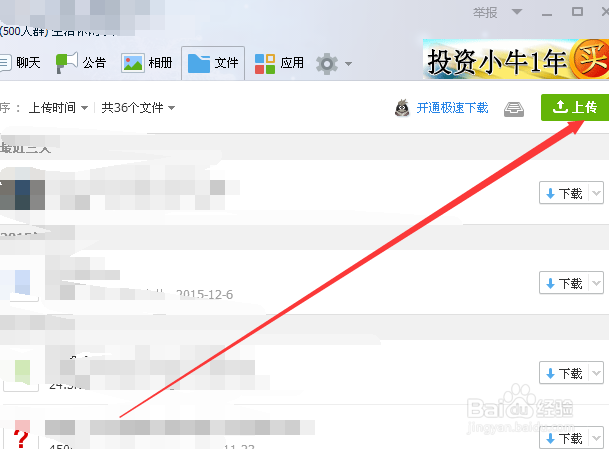Click the gear settings icon

(x=327, y=64)
